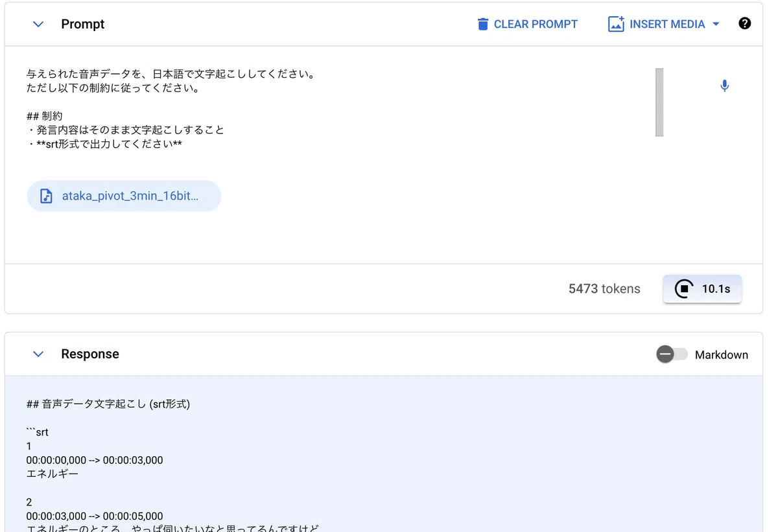The width and height of the screenshot is (778, 532).
Task: Click the '00:00:03,000 --> 00:00:05,000' timestamp
Action: tap(95, 516)
